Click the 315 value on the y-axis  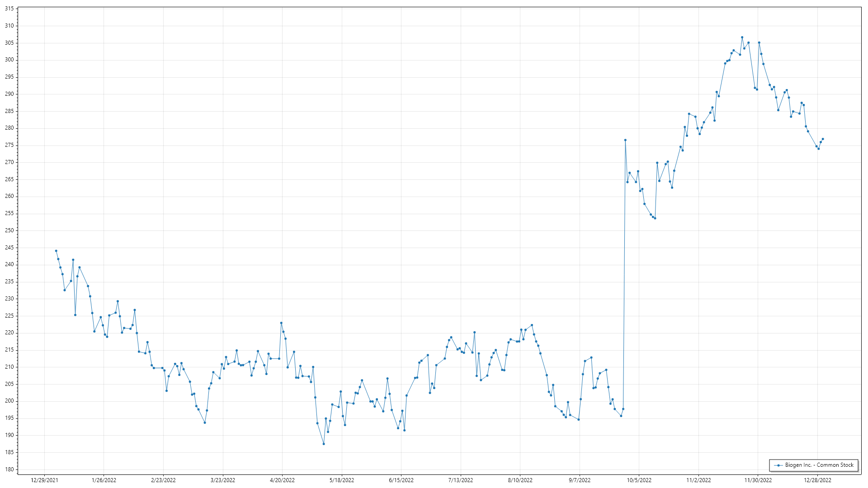[x=9, y=9]
